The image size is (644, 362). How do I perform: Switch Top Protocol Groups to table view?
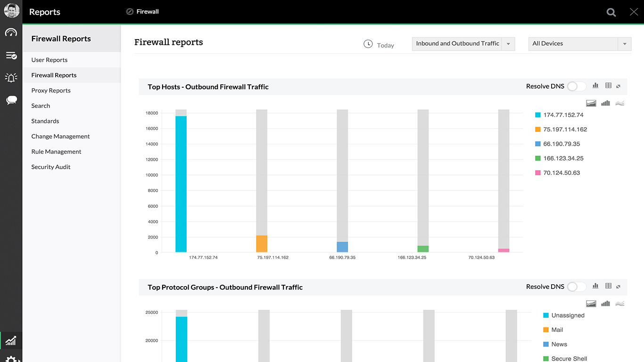coord(608,286)
